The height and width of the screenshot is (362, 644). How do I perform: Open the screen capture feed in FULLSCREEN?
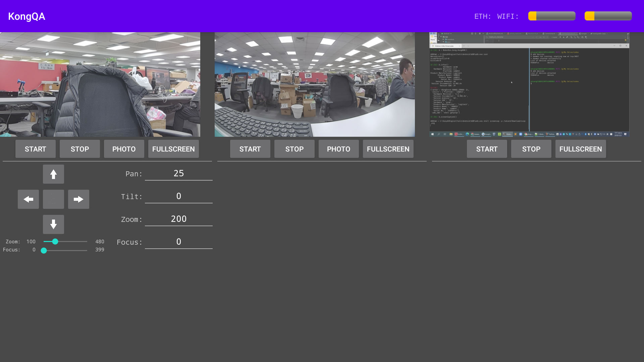581,149
